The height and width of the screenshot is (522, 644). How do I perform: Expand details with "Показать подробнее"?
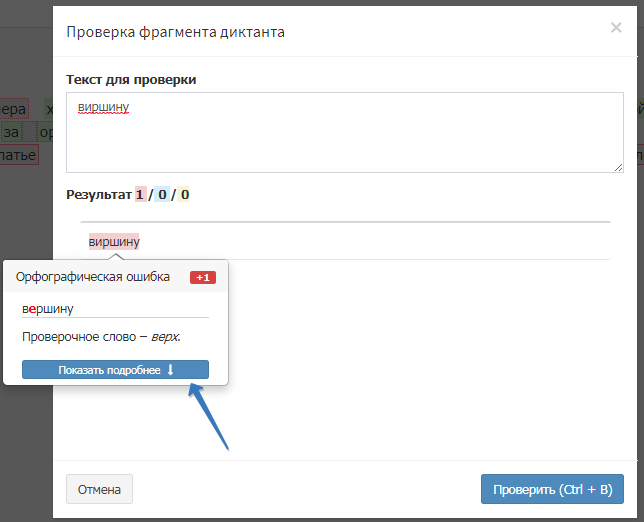click(115, 370)
